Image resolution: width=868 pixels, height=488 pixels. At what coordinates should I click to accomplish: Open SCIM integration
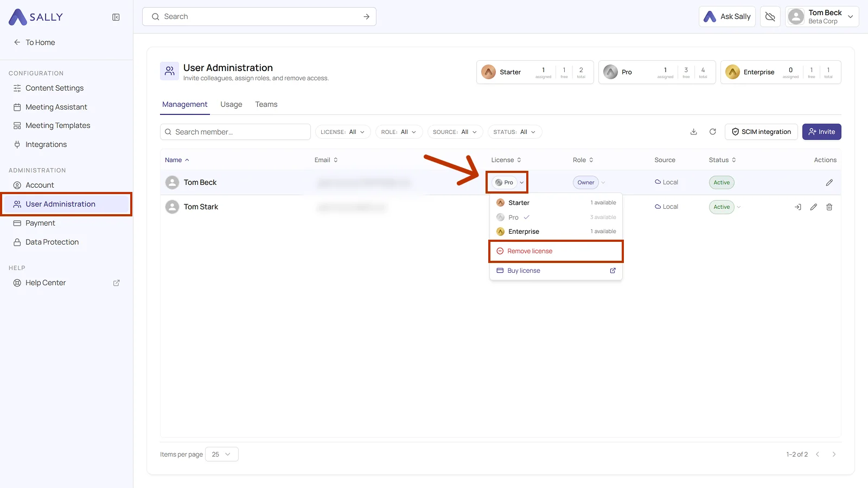click(x=761, y=132)
